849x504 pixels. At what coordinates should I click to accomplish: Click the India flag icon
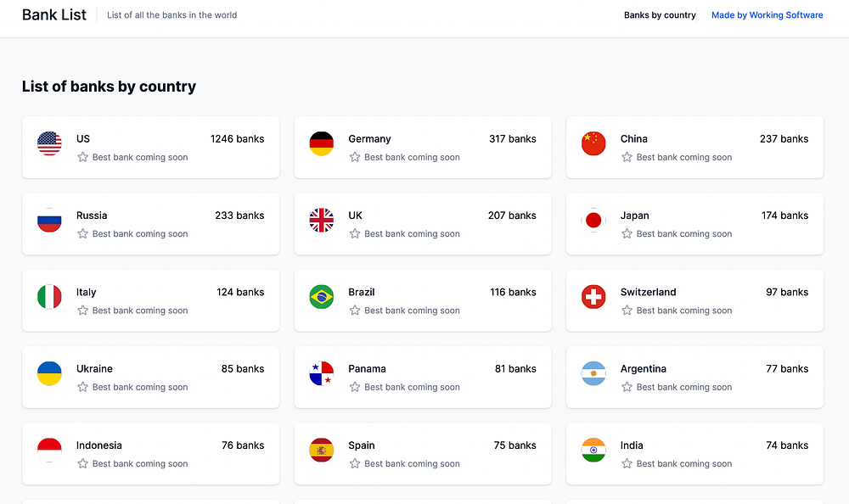click(x=593, y=450)
